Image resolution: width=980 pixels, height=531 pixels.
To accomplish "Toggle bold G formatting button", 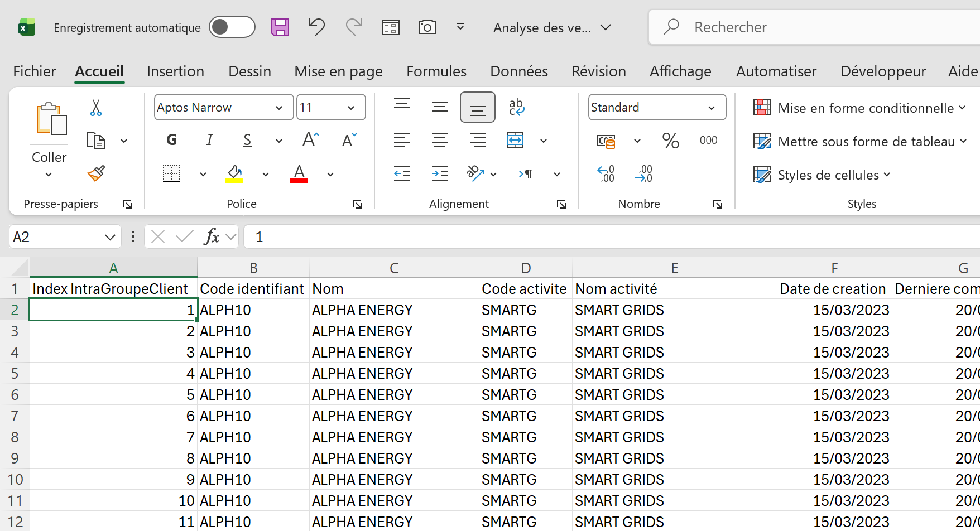I will click(x=172, y=140).
